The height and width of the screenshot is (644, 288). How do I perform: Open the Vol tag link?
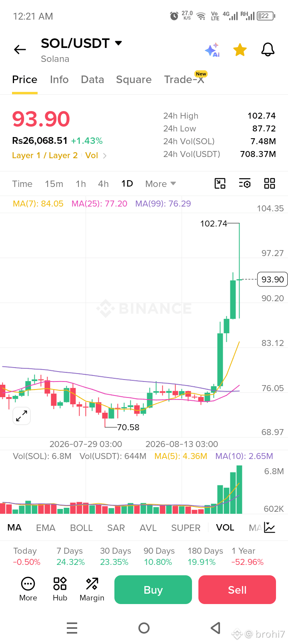pos(92,155)
